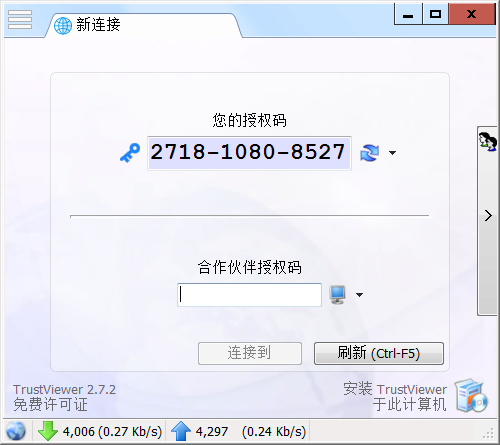This screenshot has width=500, height=445.
Task: Open the hamburger menu at top left
Action: tap(20, 19)
